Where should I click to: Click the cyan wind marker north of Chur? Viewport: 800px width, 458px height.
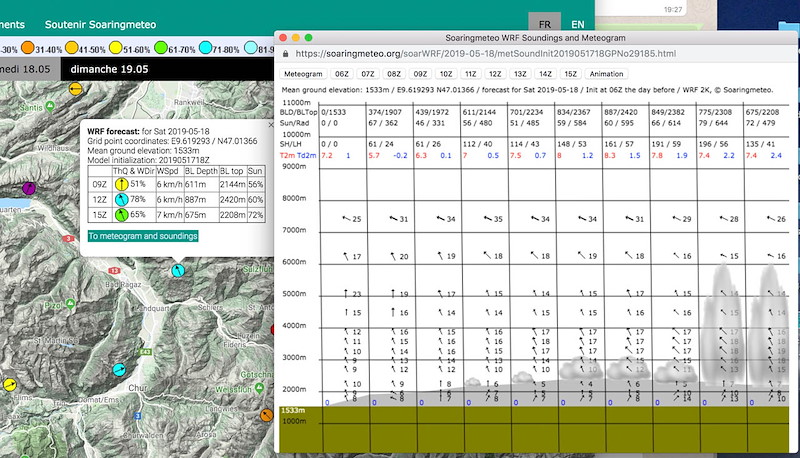119,369
